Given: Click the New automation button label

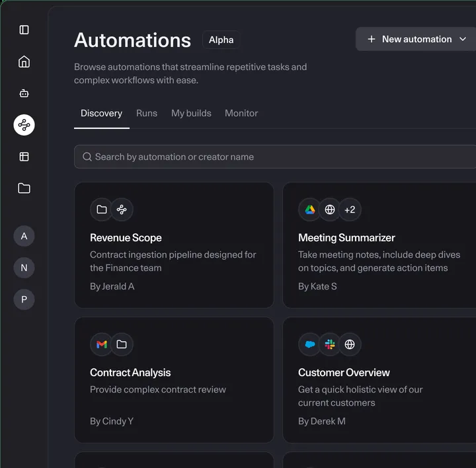Looking at the screenshot, I should click(416, 39).
